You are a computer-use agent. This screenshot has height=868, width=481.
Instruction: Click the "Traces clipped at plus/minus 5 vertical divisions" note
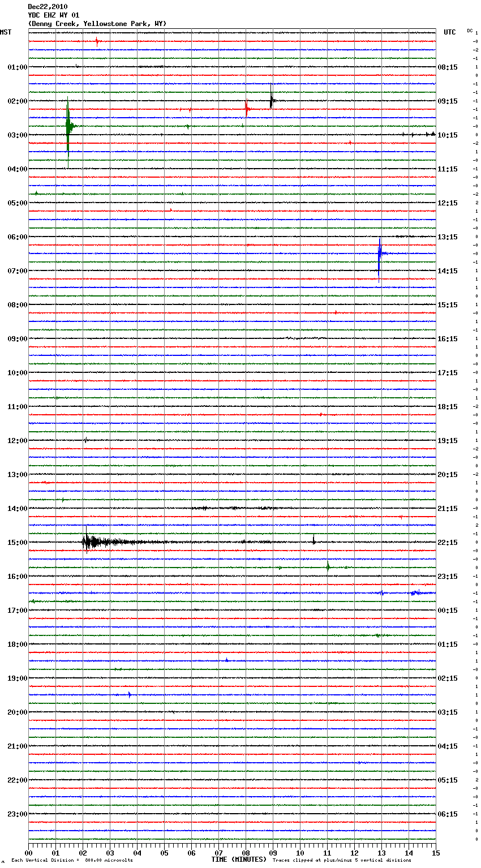[x=342, y=861]
